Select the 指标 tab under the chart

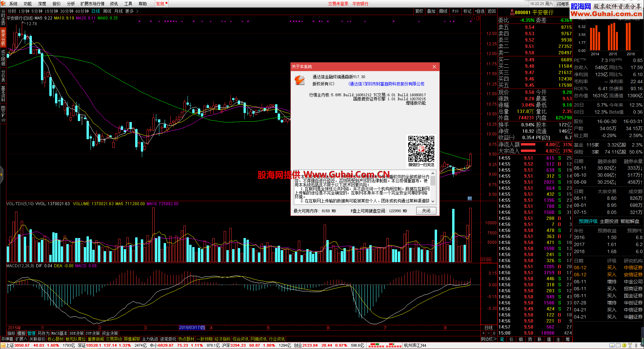[x=11, y=333]
